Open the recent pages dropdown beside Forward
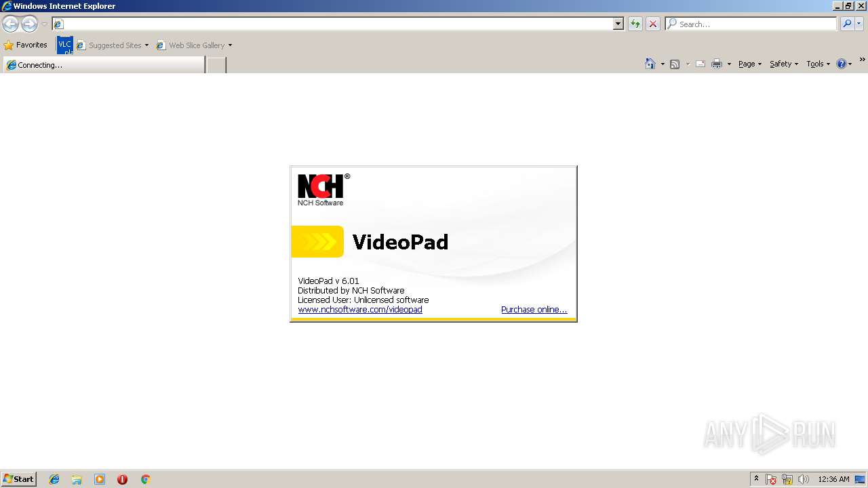 [44, 24]
